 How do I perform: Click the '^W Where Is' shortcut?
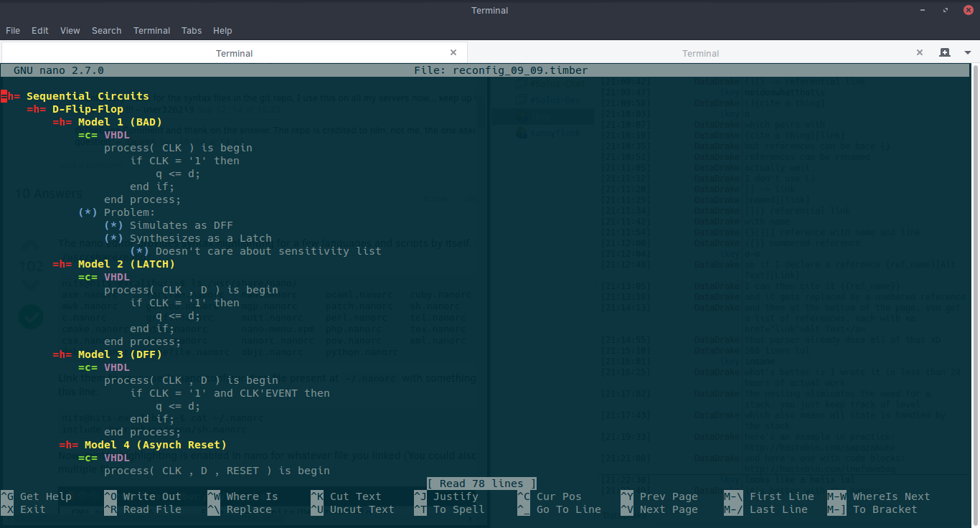242,496
